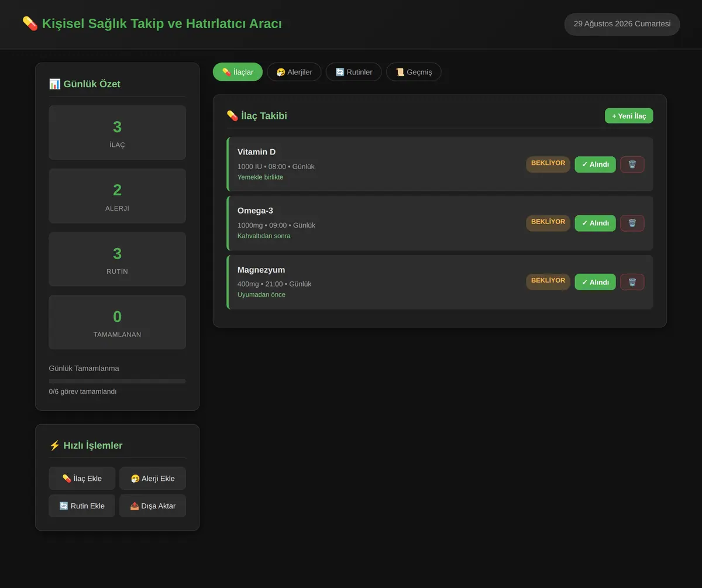Click the chart icon beside Günlük Özet

(54, 84)
